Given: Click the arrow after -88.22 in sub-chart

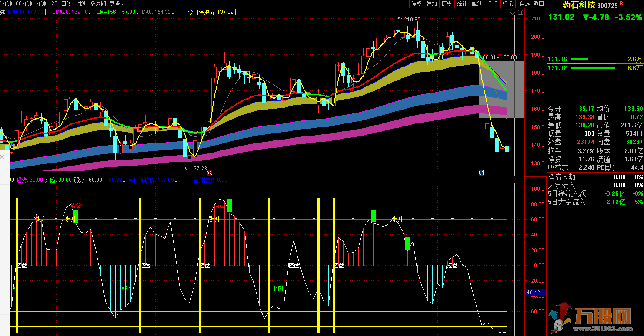Looking at the screenshot, I should [x=123, y=180].
